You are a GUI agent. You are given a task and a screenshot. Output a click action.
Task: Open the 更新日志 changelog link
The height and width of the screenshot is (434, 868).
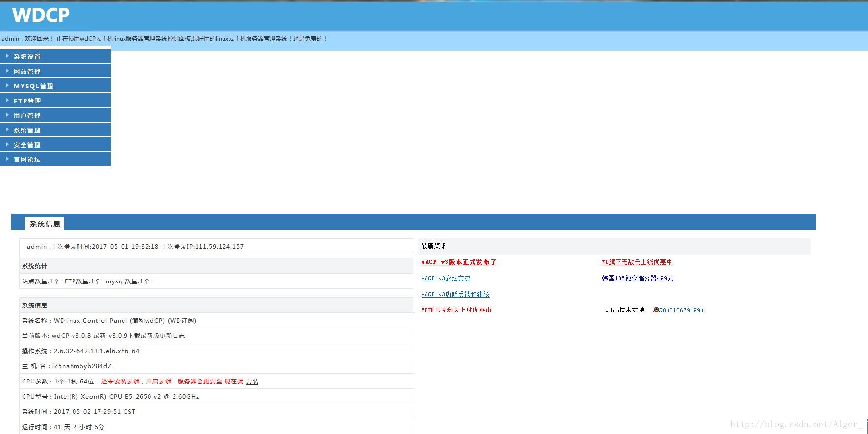pos(173,336)
